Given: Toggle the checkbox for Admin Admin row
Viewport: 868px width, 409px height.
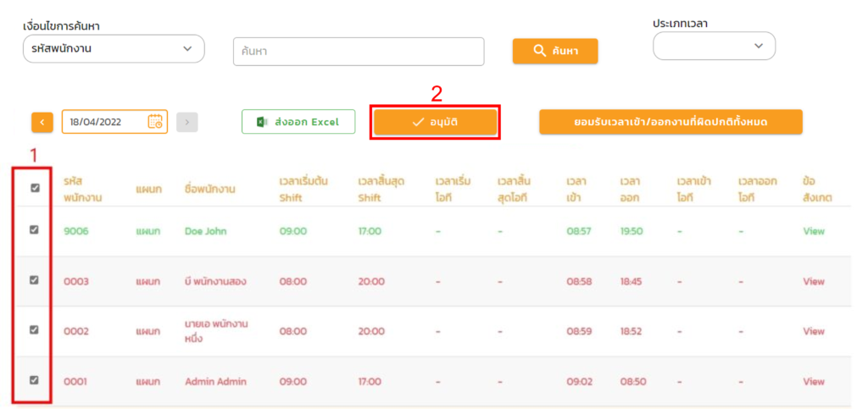Looking at the screenshot, I should (x=35, y=380).
